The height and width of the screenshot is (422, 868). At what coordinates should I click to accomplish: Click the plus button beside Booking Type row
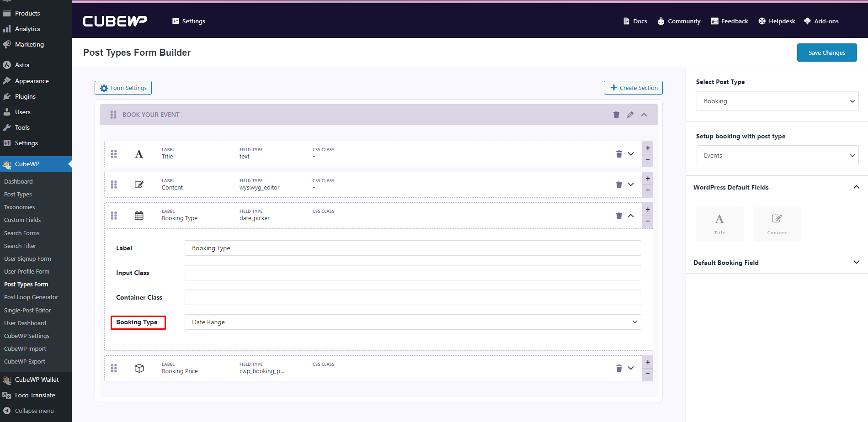pos(648,210)
